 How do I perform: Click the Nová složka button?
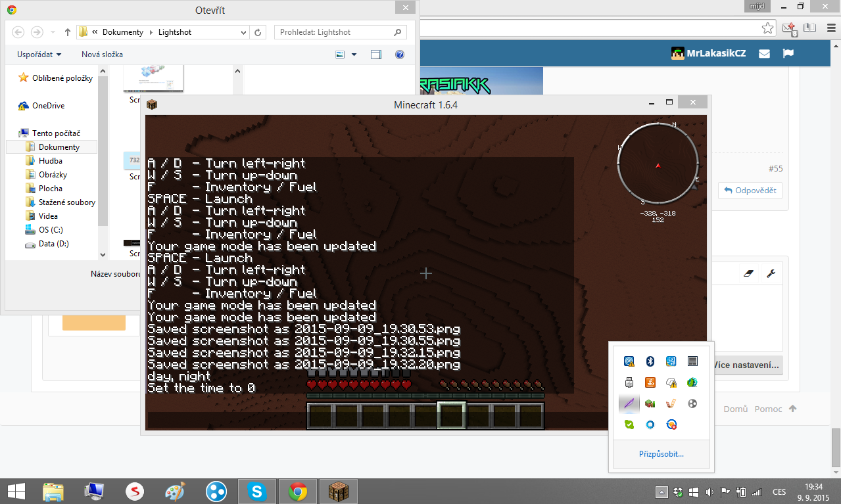pos(102,55)
